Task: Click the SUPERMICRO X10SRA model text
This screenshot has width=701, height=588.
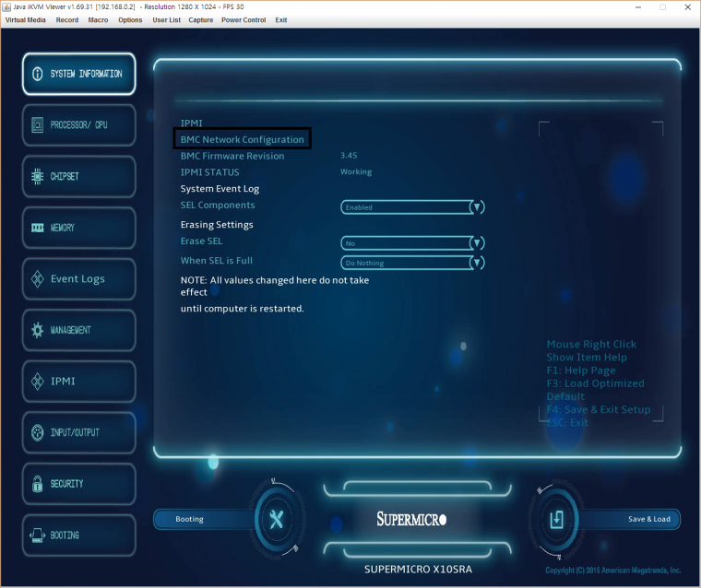Action: [x=418, y=570]
